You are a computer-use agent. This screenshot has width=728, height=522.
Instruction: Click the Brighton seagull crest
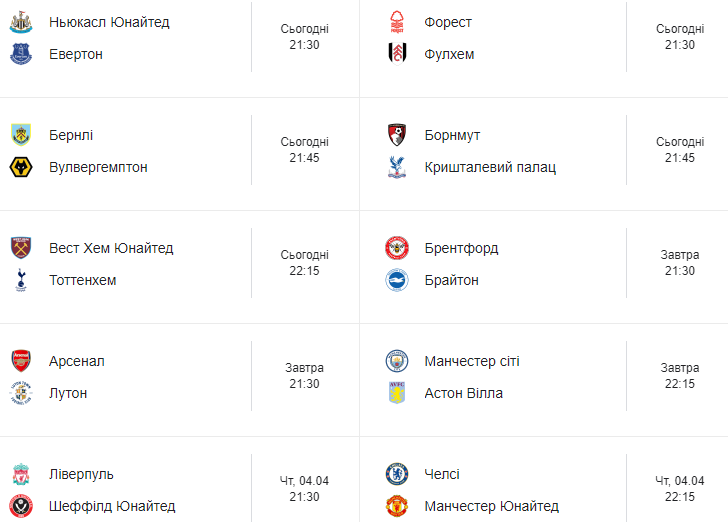click(x=396, y=280)
